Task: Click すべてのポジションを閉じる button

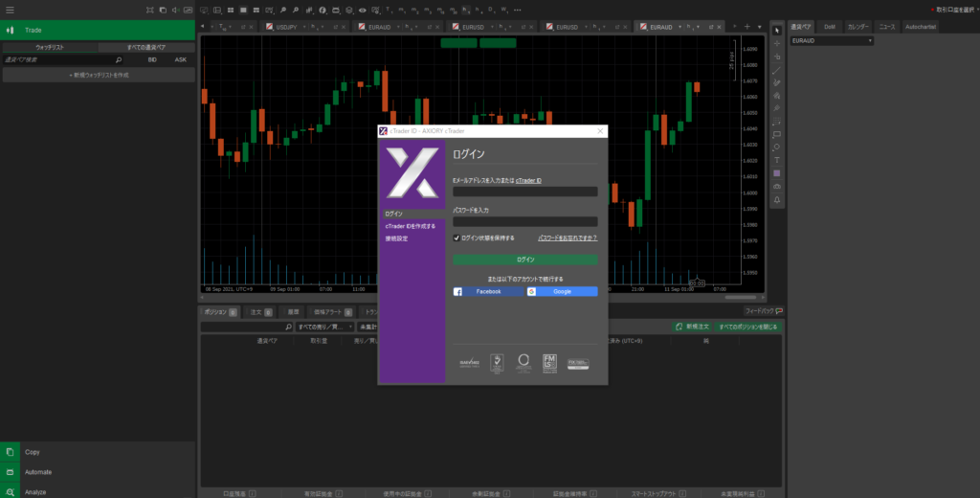Action: point(748,327)
